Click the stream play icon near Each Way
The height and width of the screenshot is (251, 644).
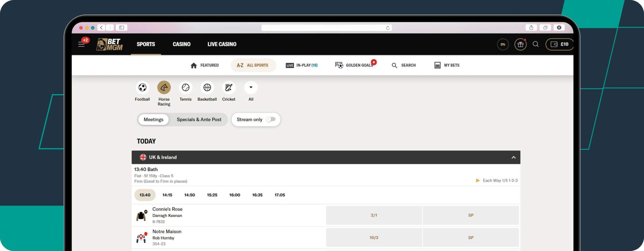click(x=478, y=181)
